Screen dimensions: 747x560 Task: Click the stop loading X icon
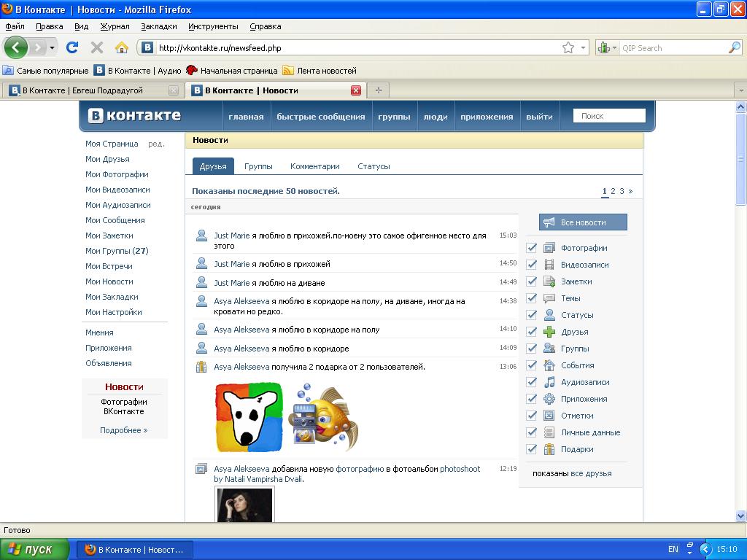point(97,47)
